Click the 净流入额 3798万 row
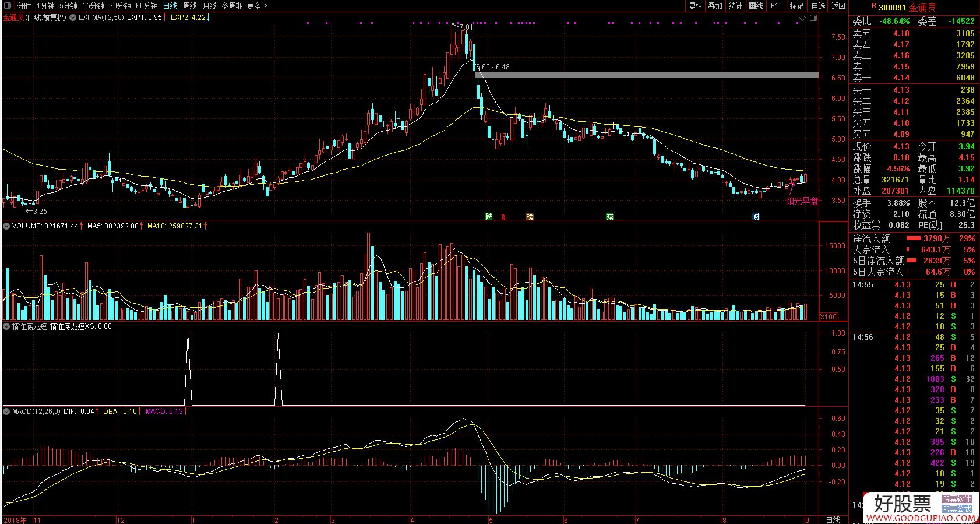Screen dimensions: 980x524 pyautogui.click(x=914, y=238)
